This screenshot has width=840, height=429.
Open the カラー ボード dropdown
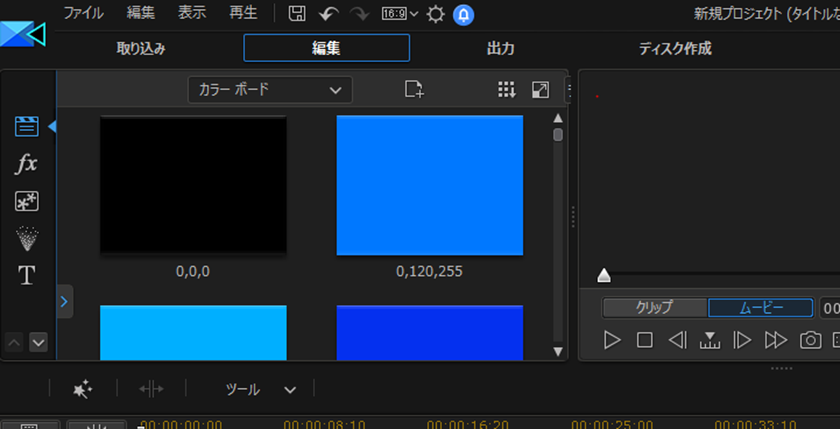(x=270, y=89)
